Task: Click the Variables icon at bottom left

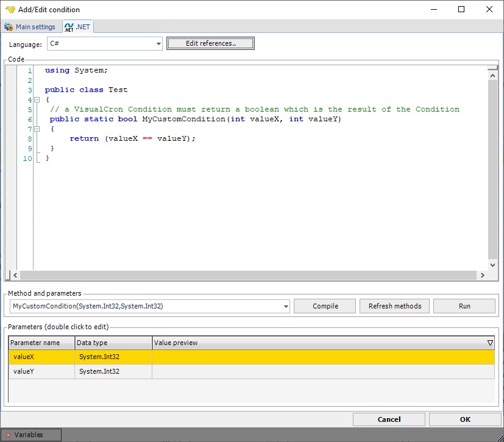Action: pos(9,435)
